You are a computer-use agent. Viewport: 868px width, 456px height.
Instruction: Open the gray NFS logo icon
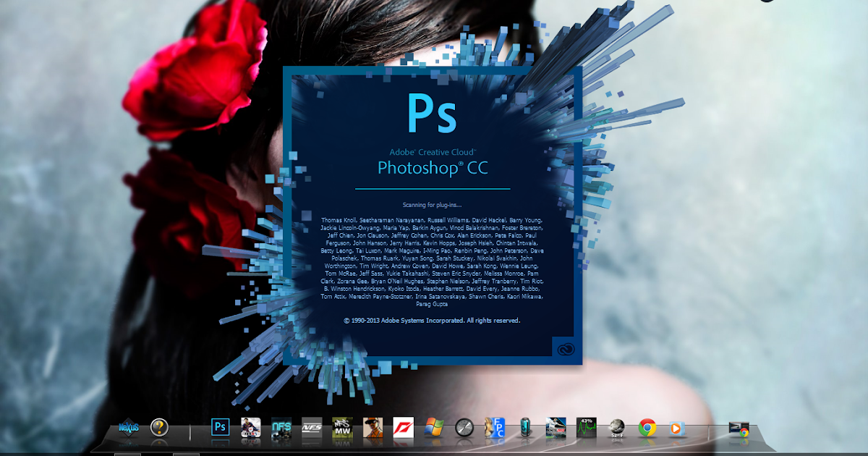(x=312, y=428)
